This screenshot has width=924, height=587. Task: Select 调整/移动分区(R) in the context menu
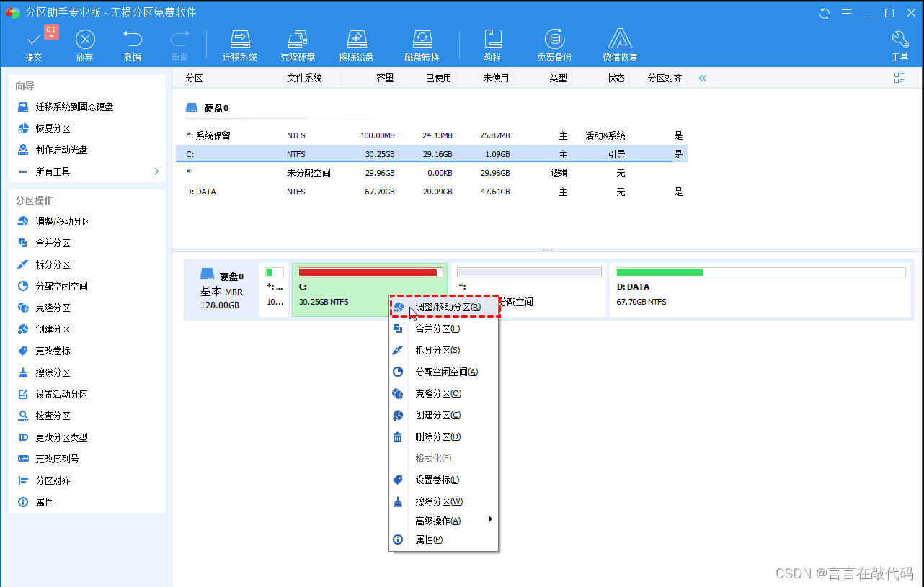coord(444,307)
